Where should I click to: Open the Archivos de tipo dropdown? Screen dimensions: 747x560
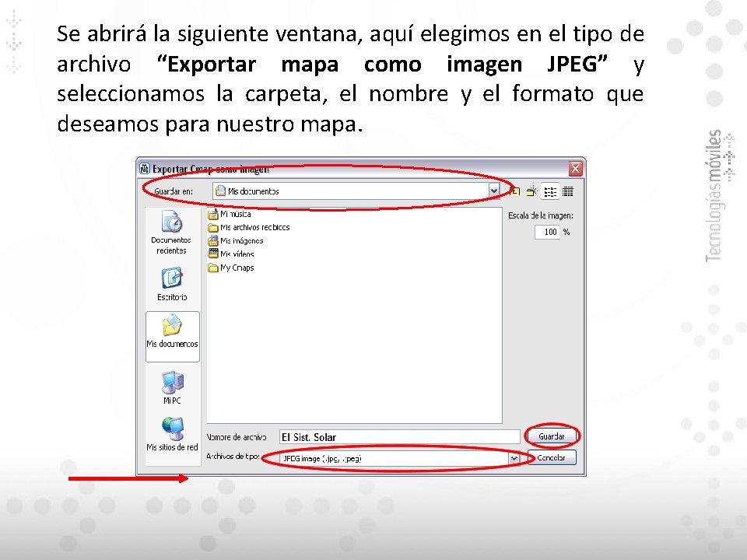coord(514,458)
